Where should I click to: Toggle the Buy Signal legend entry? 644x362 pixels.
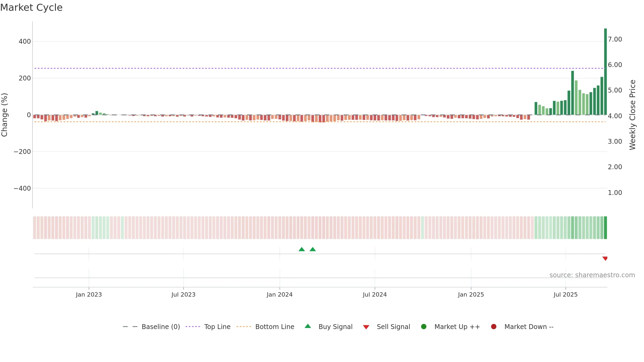(329, 327)
